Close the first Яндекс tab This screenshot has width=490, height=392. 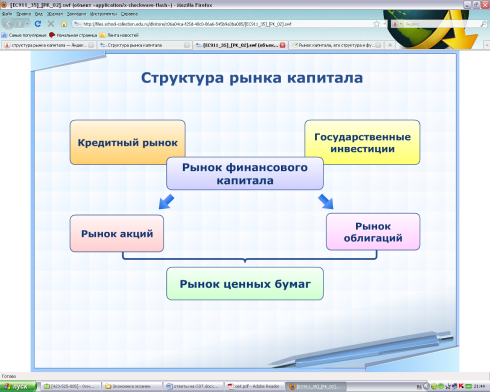click(x=91, y=45)
